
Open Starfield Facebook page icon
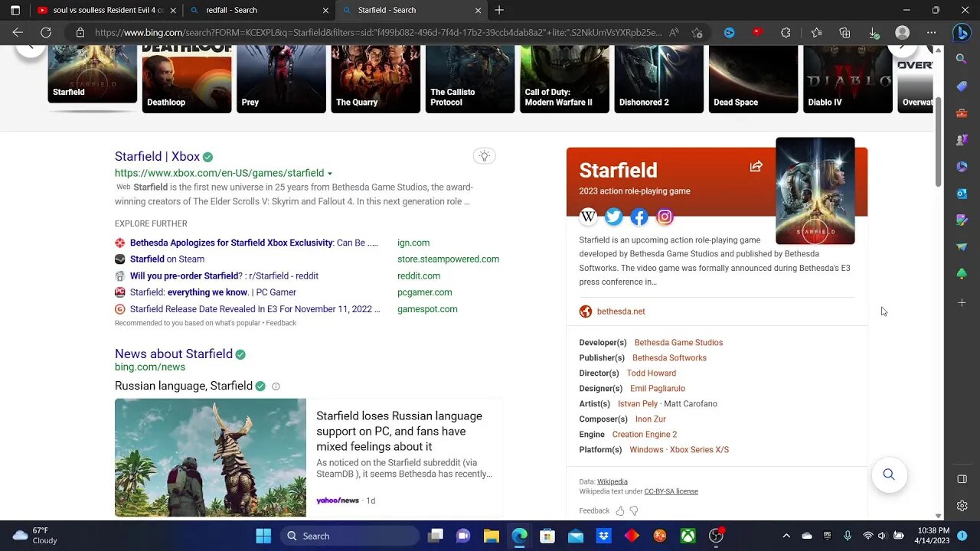[639, 217]
